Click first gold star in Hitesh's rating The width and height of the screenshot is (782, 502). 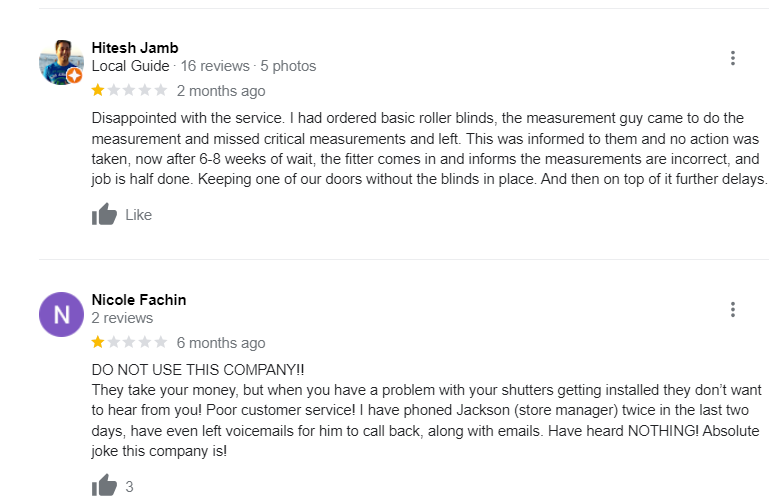(x=98, y=91)
